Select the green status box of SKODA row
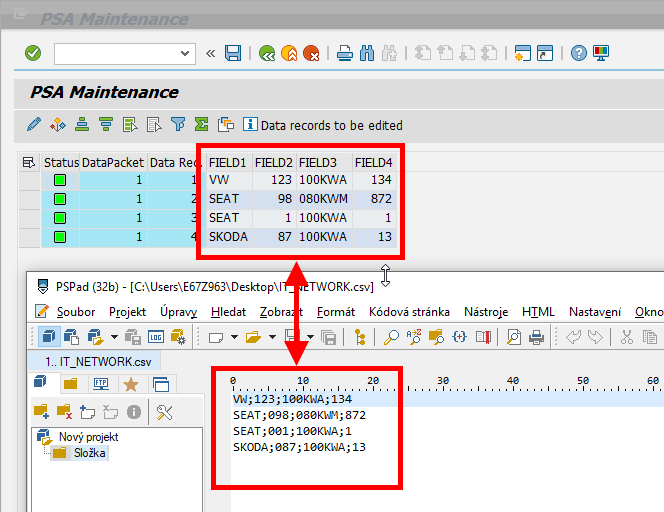 pos(60,237)
